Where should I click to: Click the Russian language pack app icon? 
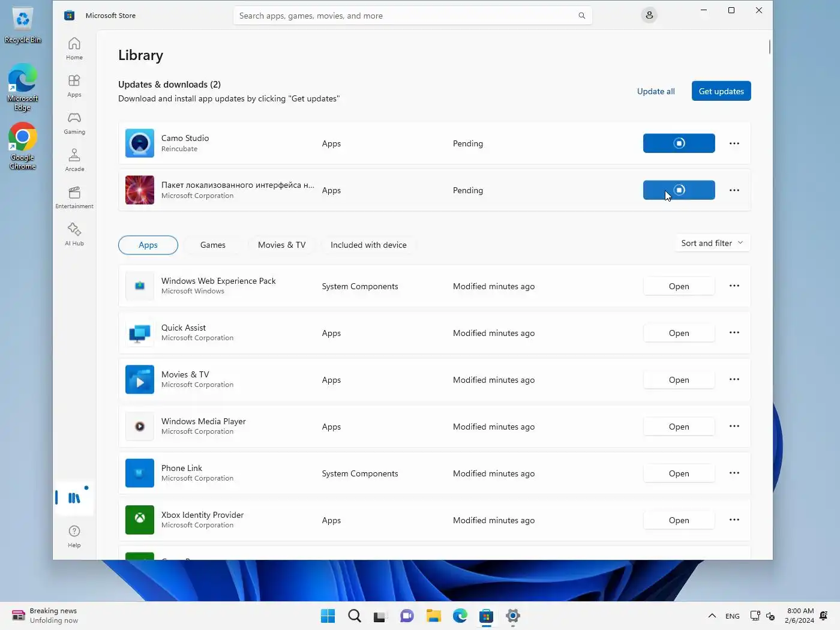(x=140, y=190)
